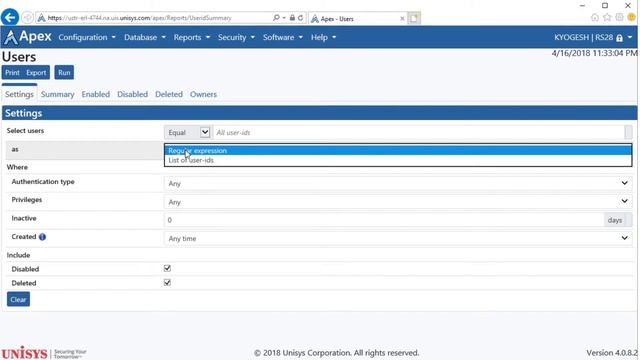Open the Security menu
640x360 pixels.
(x=236, y=37)
